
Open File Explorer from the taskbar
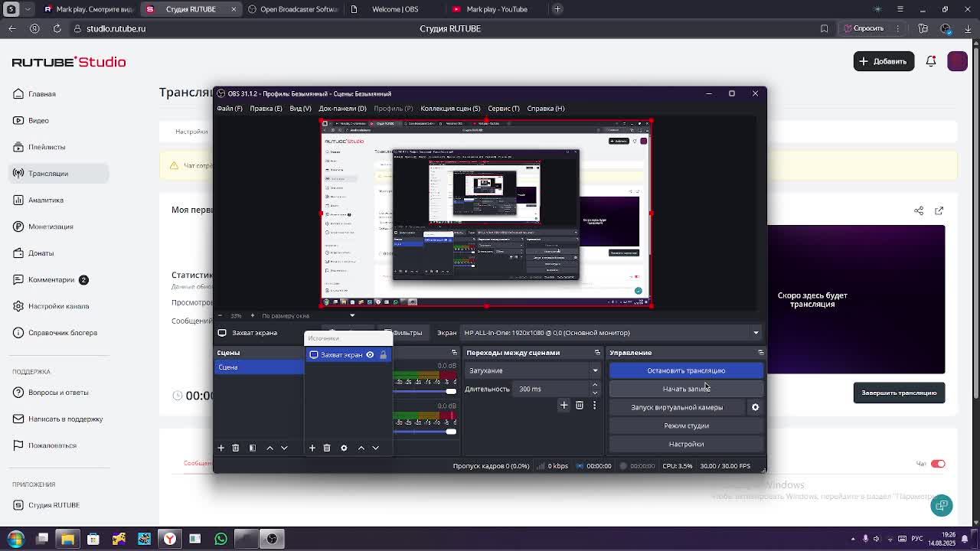pos(67,539)
